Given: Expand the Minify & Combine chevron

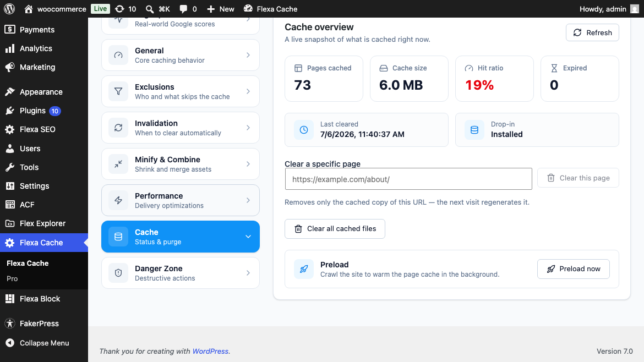Looking at the screenshot, I should [248, 164].
